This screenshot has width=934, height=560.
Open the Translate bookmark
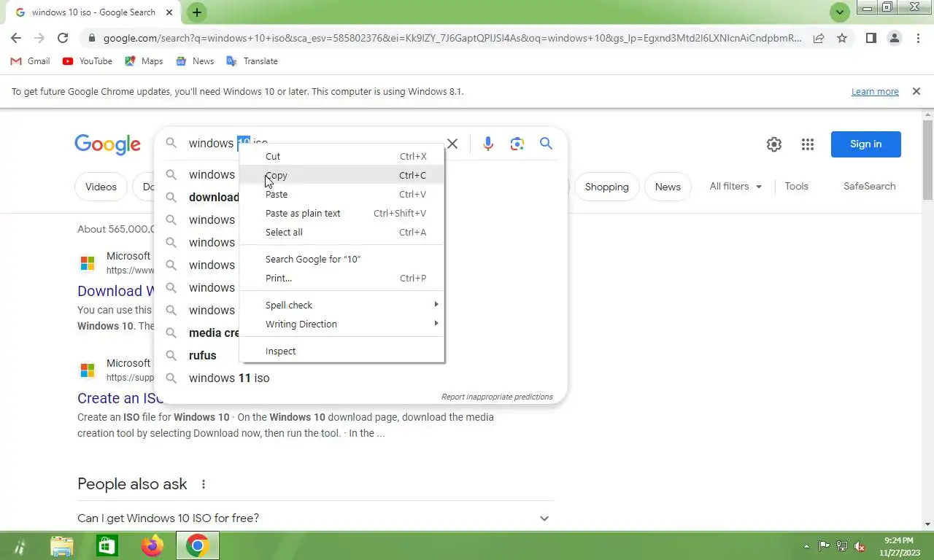[x=252, y=61]
